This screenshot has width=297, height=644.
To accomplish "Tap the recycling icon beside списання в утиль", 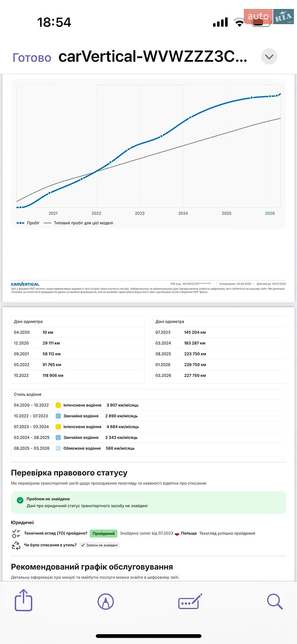I will [x=17, y=545].
